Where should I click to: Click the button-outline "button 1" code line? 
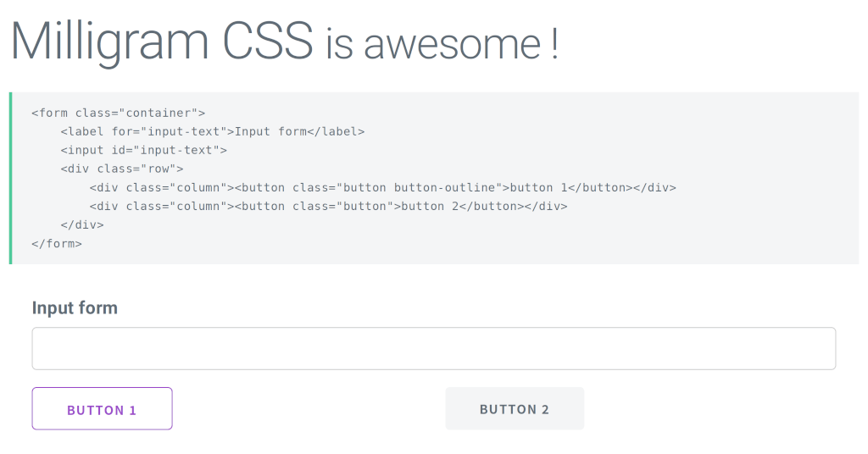point(382,187)
